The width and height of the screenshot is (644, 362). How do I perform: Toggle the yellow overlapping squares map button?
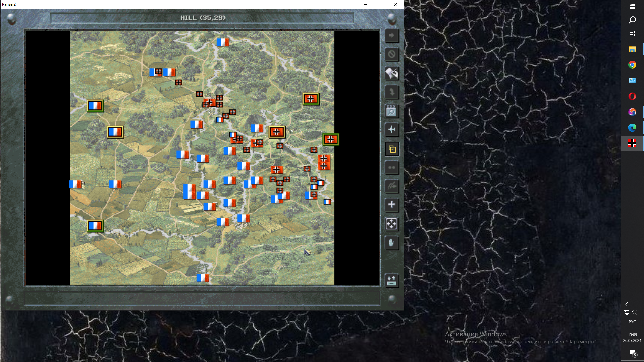(x=391, y=149)
